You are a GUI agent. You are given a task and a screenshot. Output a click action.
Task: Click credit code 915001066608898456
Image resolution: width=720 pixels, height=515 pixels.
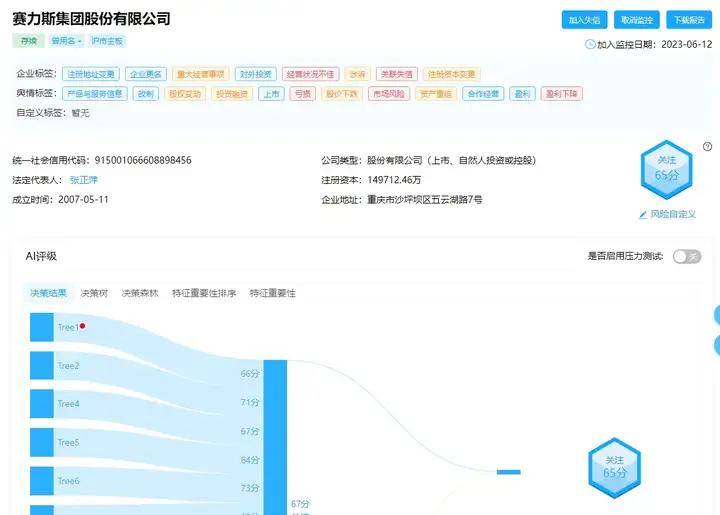pyautogui.click(x=143, y=160)
